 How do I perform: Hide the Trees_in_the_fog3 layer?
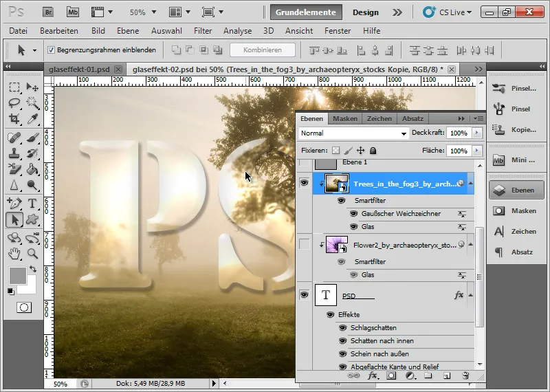tap(305, 184)
